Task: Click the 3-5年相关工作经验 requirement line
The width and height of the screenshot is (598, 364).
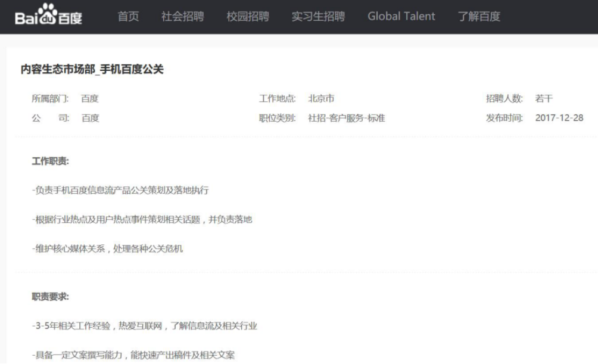Action: coord(144,326)
